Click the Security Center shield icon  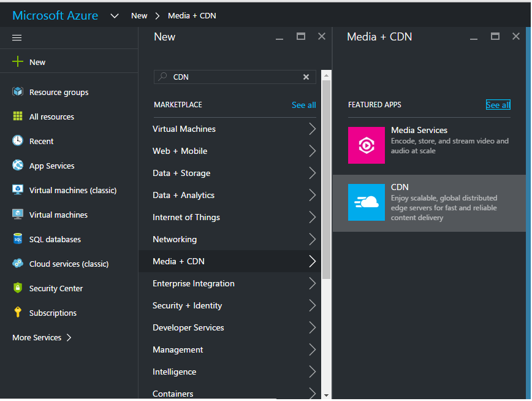[x=18, y=288]
